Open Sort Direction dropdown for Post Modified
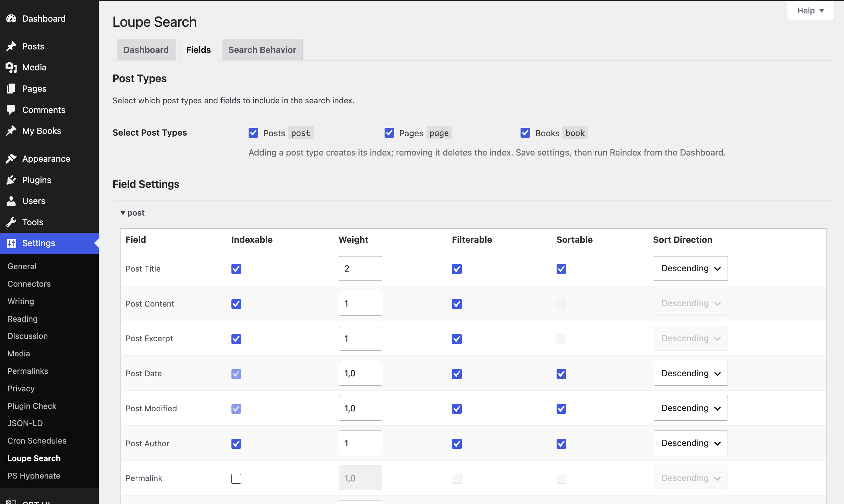The height and width of the screenshot is (504, 844). (x=691, y=408)
